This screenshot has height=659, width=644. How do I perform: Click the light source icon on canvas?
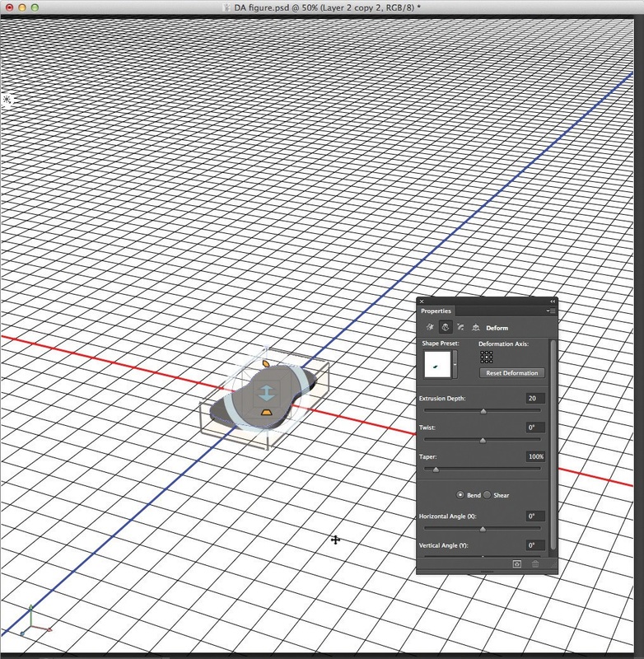point(7,100)
